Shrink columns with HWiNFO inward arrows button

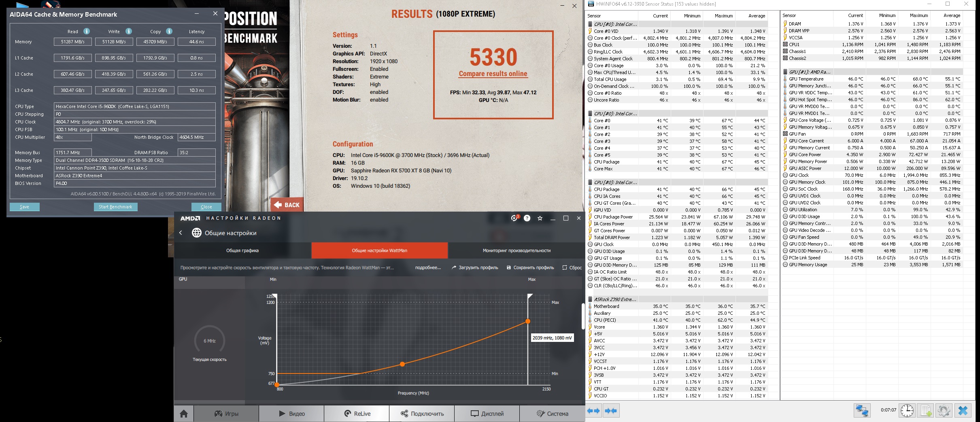(611, 411)
